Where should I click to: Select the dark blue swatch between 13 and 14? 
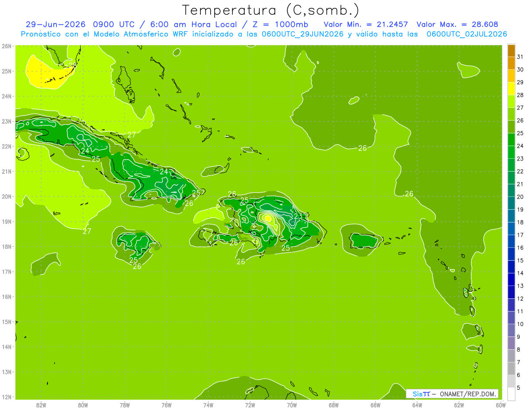pos(511,279)
